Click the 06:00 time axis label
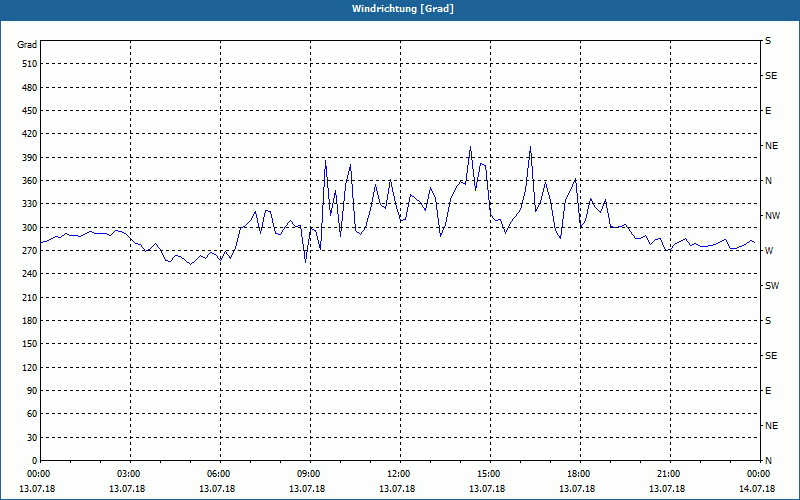The height and width of the screenshot is (500, 800). click(x=217, y=474)
